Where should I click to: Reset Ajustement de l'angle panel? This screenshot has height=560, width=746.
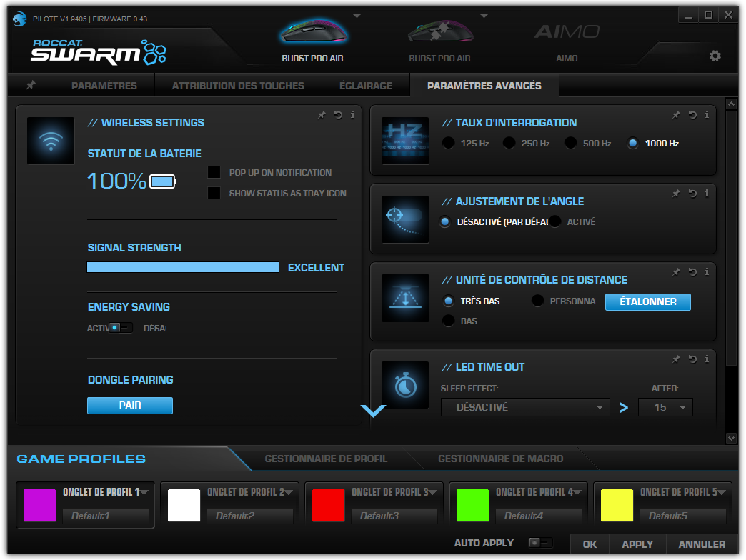pos(692,193)
